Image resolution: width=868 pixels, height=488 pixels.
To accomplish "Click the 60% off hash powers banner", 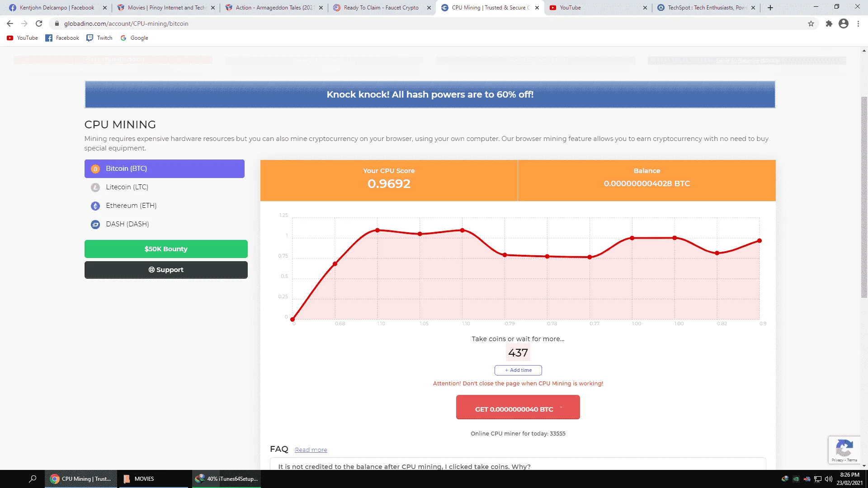I will [x=430, y=94].
